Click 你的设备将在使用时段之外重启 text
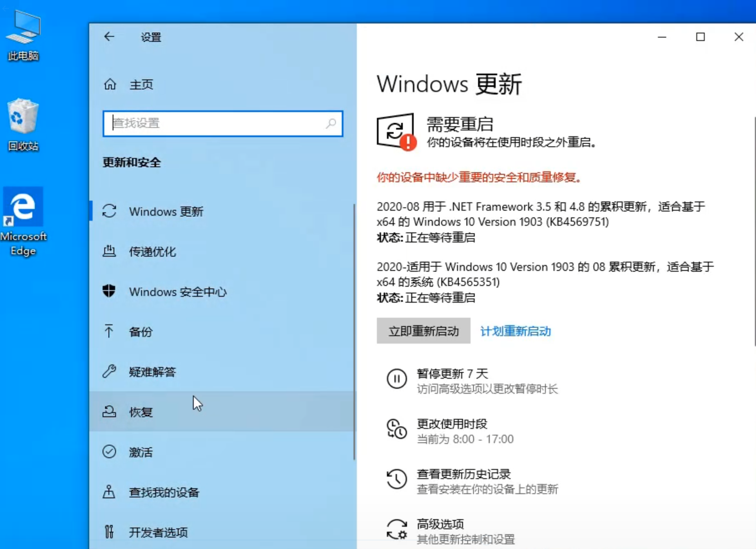This screenshot has height=549, width=756. (512, 143)
